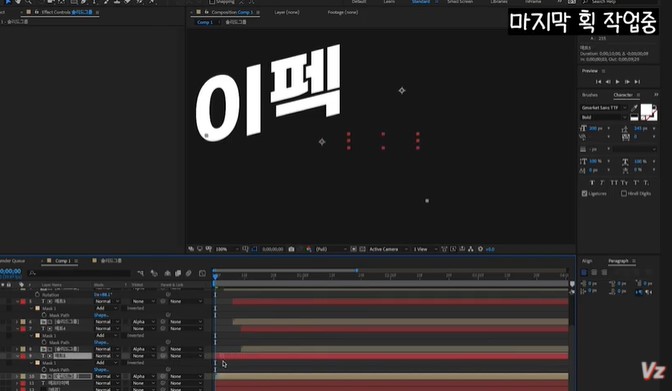Apply the Faux Bold text style
The image size is (672, 391).
coord(592,183)
